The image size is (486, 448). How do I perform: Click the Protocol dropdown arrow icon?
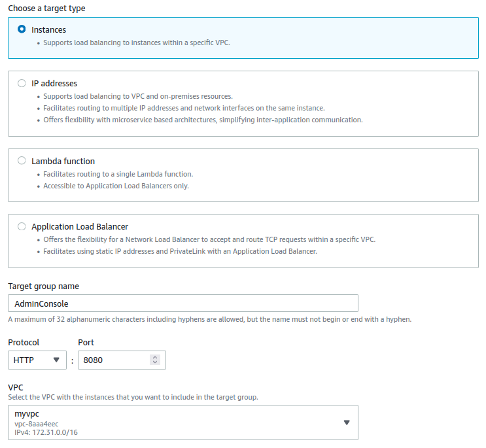tap(56, 360)
